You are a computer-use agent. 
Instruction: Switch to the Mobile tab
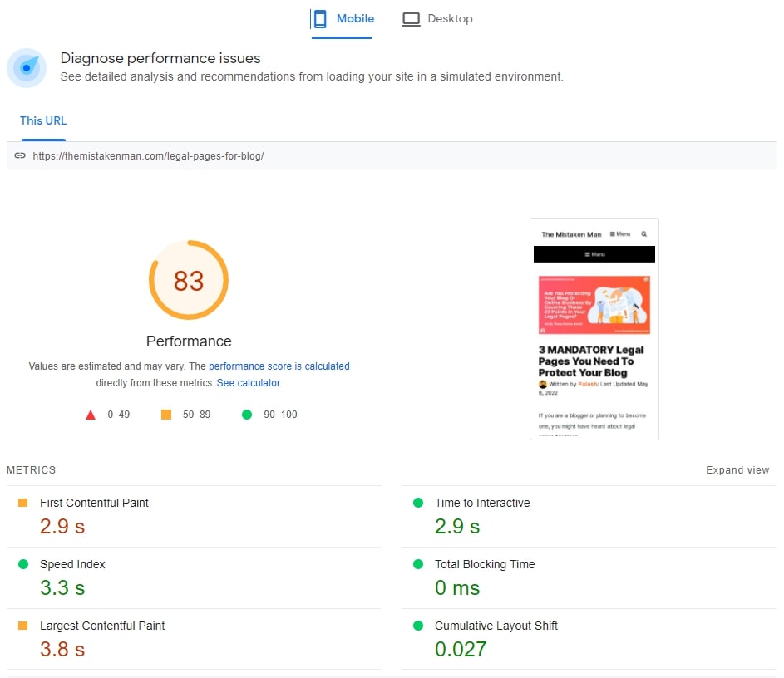click(342, 19)
